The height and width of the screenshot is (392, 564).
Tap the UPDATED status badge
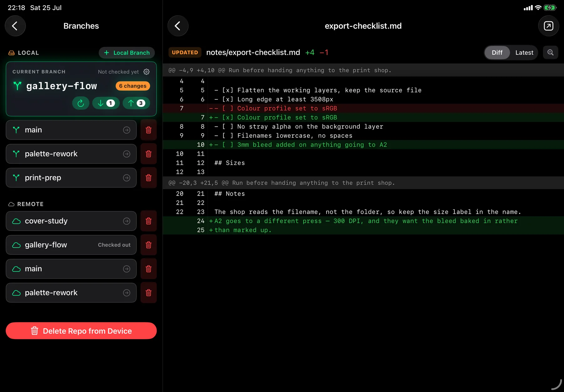pyautogui.click(x=185, y=52)
